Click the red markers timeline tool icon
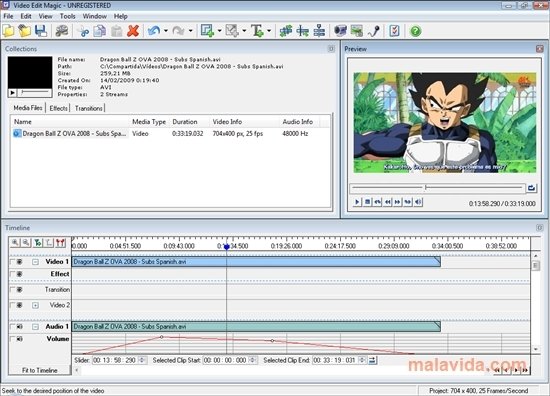The height and width of the screenshot is (396, 550). [x=60, y=242]
